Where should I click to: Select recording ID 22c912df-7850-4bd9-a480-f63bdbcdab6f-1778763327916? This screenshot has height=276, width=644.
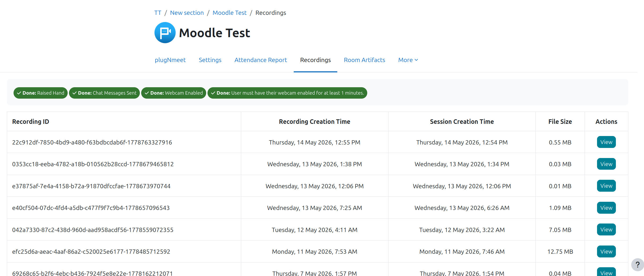click(92, 142)
